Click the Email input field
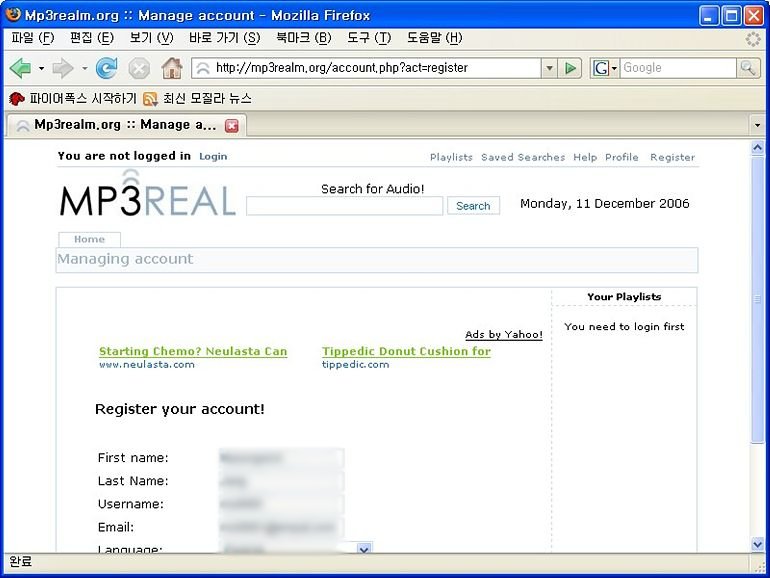 281,527
